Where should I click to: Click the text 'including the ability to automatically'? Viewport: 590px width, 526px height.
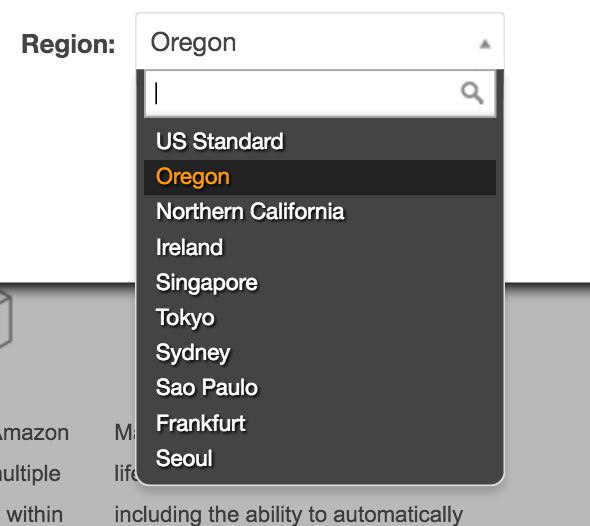pos(289,514)
